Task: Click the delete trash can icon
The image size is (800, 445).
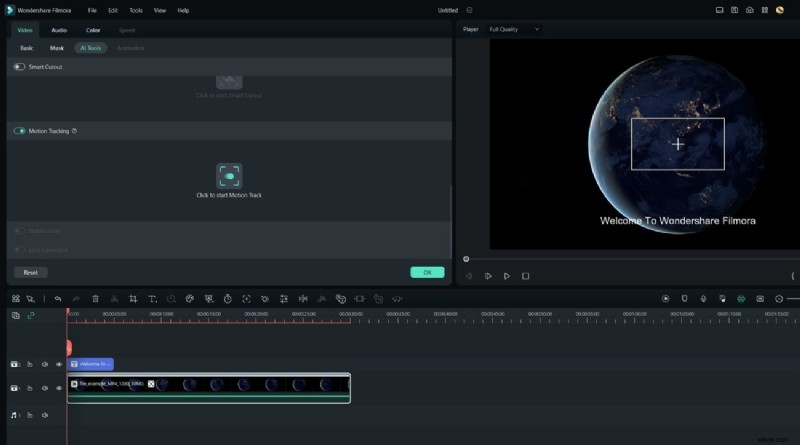Action: click(95, 299)
